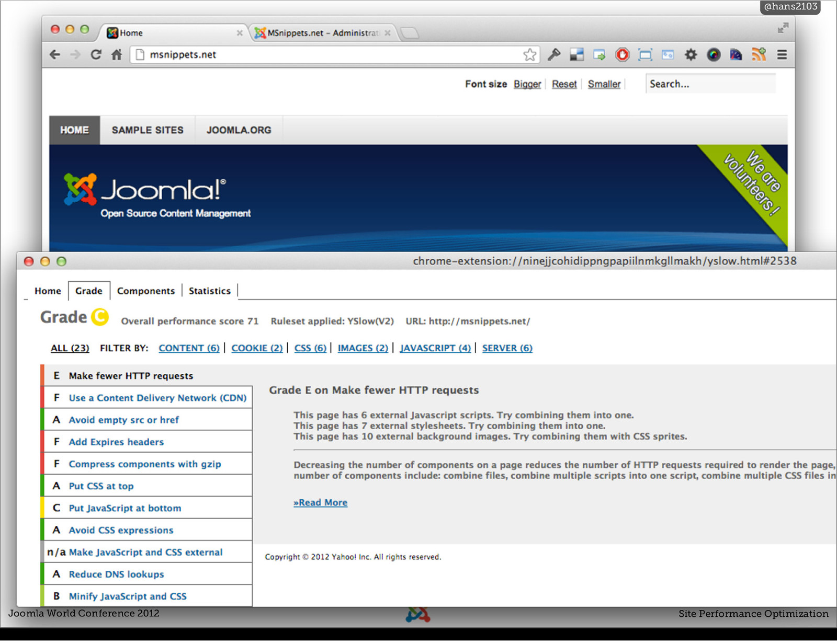Screen dimensions: 837x644
Task: Toggle fullscreen arrows in browser window
Action: 783,28
